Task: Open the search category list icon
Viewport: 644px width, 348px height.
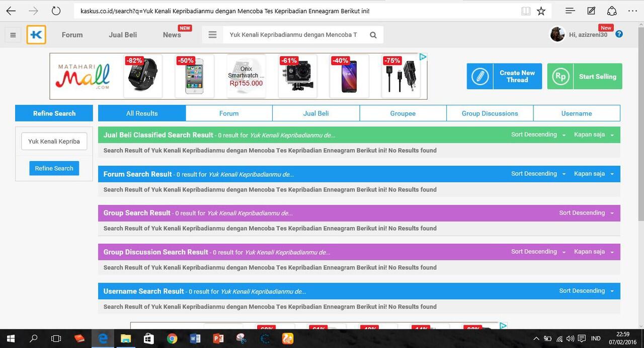Action: pyautogui.click(x=212, y=35)
